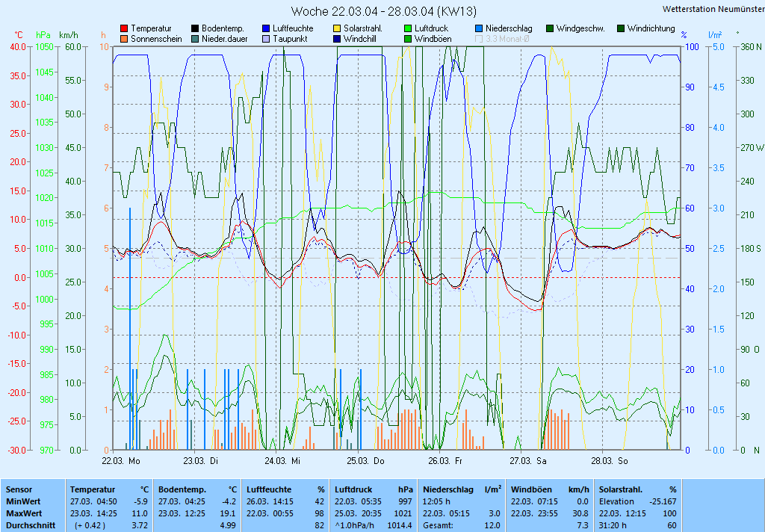765x532 pixels.
Task: Click the Solarstrahl. column header in table
Action: [x=621, y=489]
